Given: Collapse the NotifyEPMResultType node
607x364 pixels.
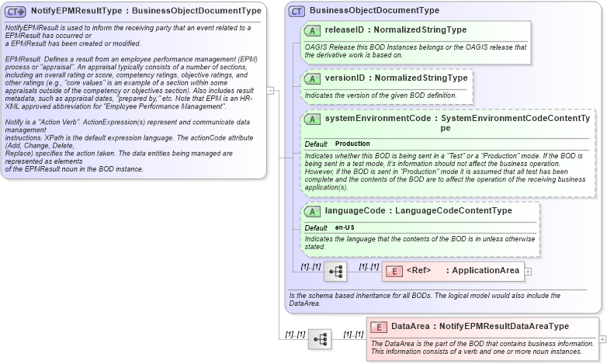Looking at the screenshot, I should click(x=271, y=91).
